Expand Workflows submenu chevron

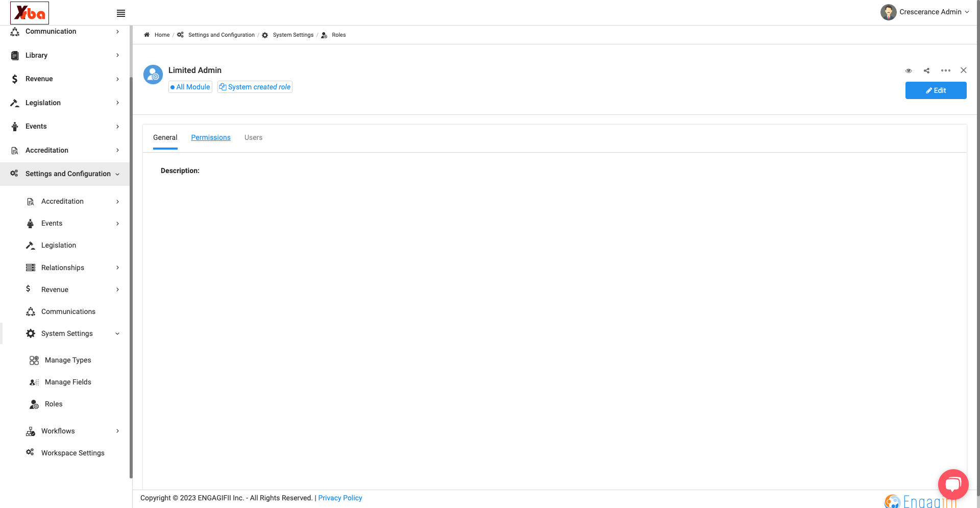click(x=117, y=431)
